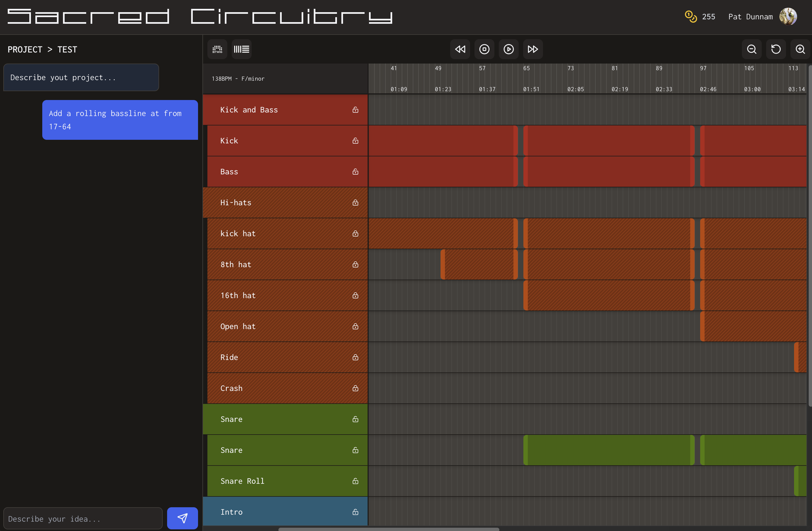Open the PROJECT breadcrumb link
This screenshot has width=812, height=531.
pos(25,49)
